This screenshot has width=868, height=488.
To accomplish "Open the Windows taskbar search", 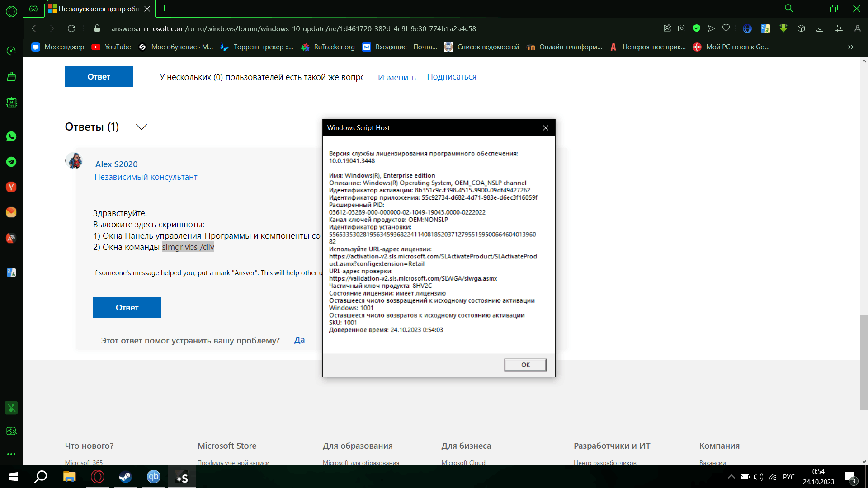I will (41, 477).
